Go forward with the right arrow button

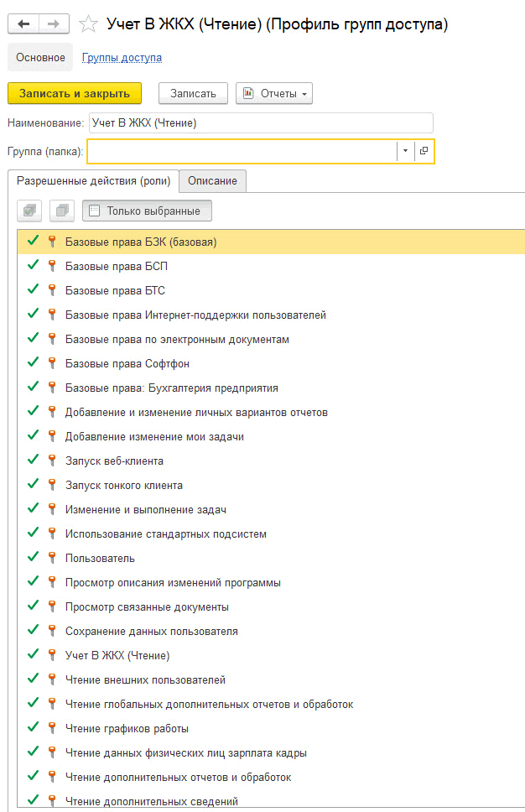pos(54,23)
